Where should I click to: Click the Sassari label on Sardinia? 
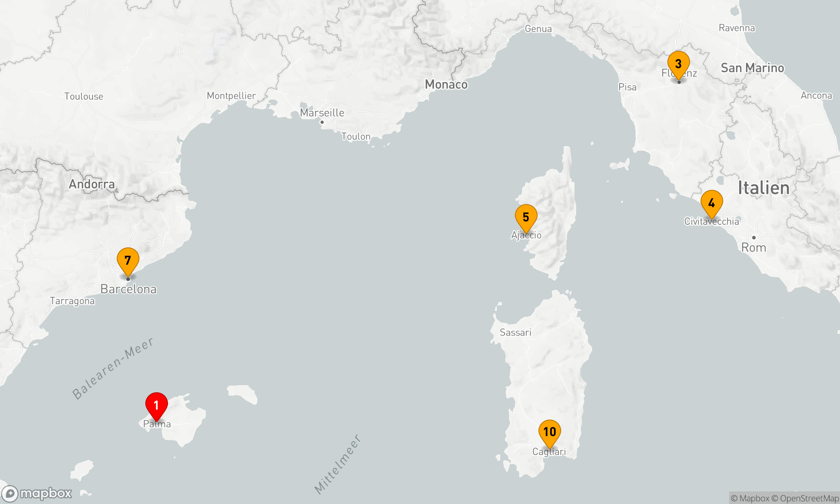click(515, 332)
